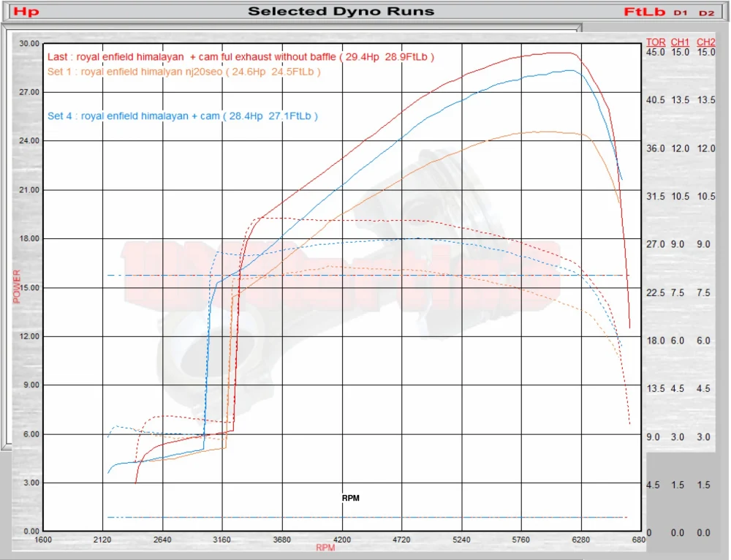Viewport: 731px width, 560px height.
Task: Click the 2120 tick on RPM axis
Action: click(x=102, y=540)
